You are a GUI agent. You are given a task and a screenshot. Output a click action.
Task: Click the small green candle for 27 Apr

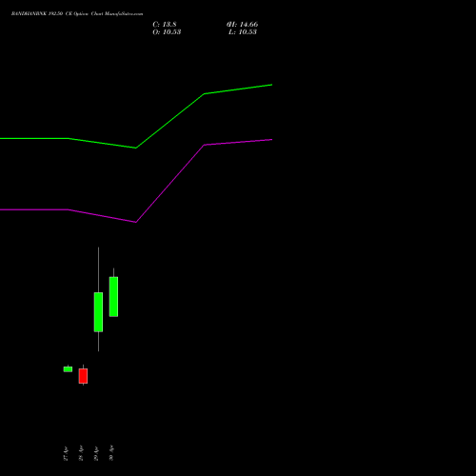(68, 369)
